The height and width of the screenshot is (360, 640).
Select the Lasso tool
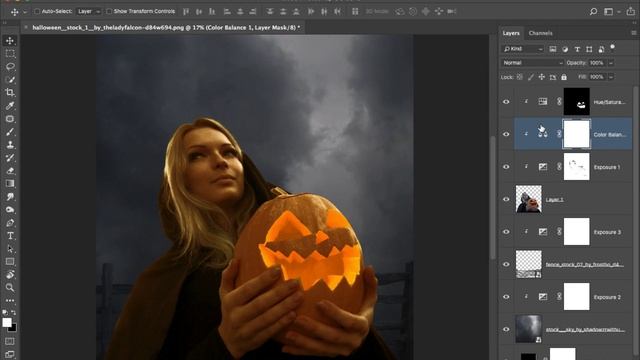coord(10,67)
